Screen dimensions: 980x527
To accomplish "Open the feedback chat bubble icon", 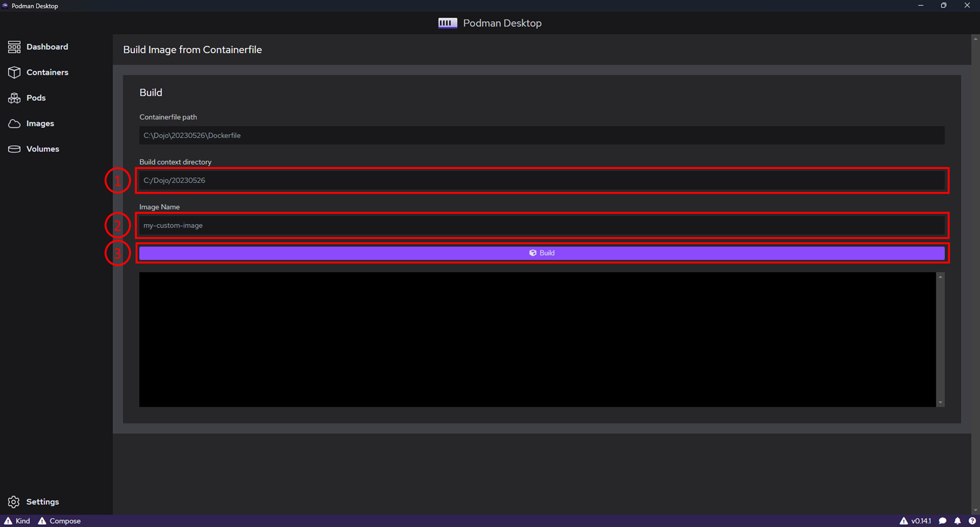I will tap(943, 521).
